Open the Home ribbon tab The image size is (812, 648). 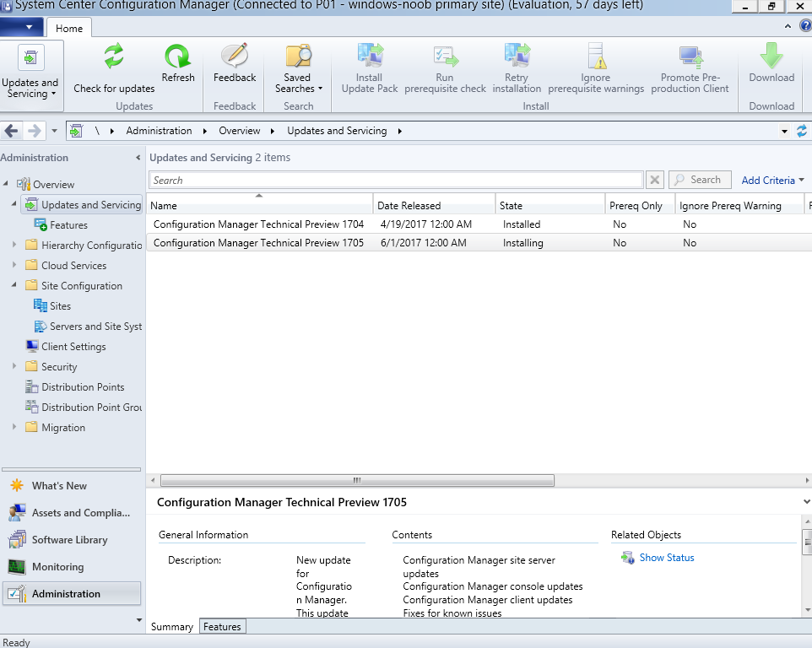pos(69,28)
